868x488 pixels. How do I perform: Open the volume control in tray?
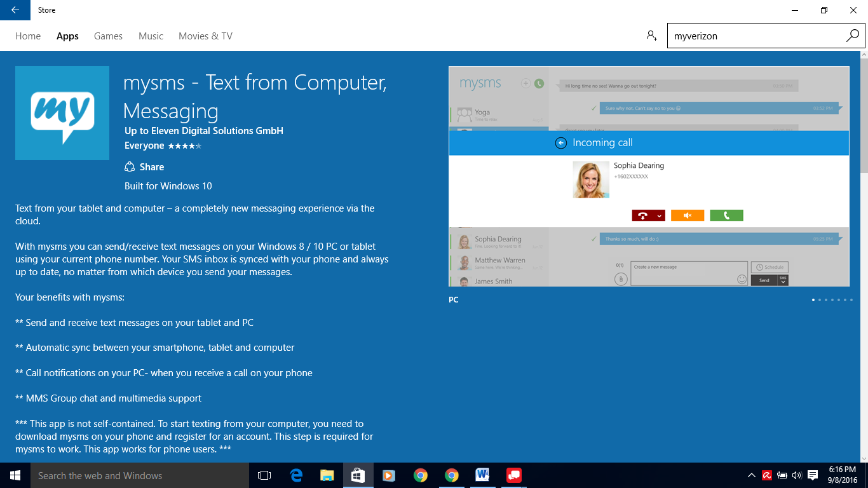797,475
